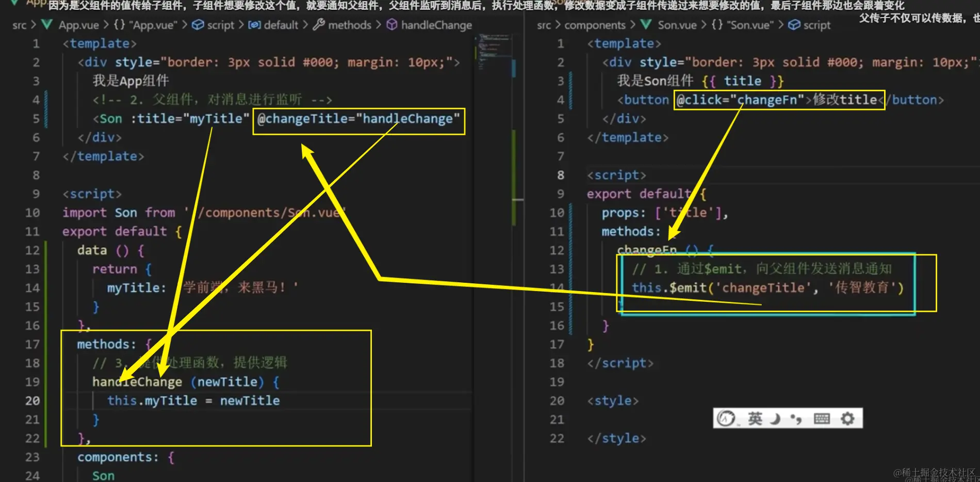Click "methods:" on line 11 of Son.vue
This screenshot has width=980, height=482.
631,231
